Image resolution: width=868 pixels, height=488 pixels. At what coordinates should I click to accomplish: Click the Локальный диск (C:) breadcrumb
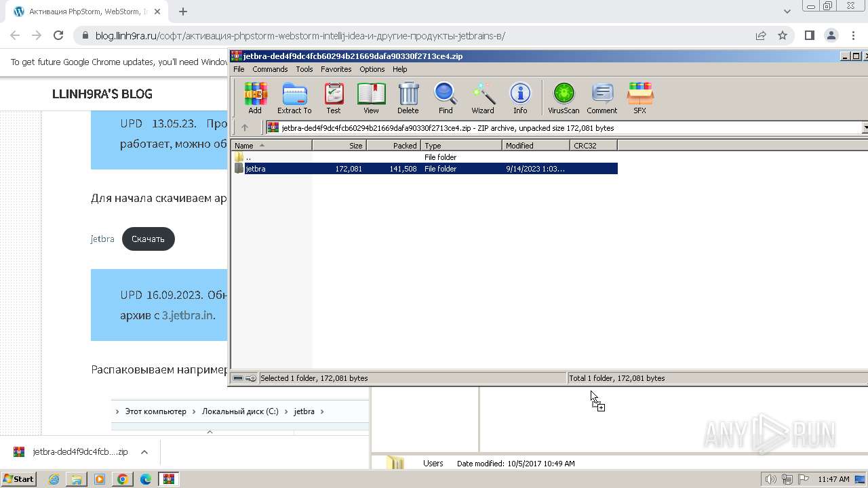[x=240, y=411]
